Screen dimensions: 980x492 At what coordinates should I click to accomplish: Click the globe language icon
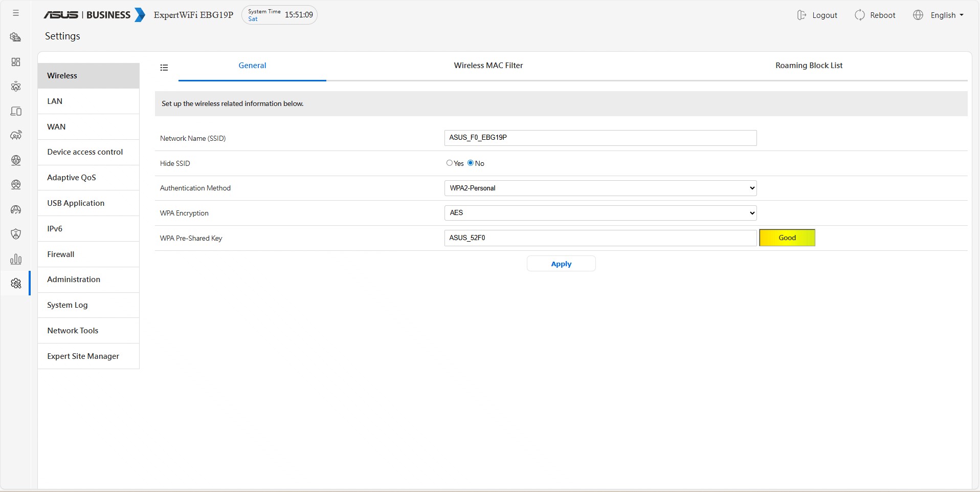(x=918, y=15)
